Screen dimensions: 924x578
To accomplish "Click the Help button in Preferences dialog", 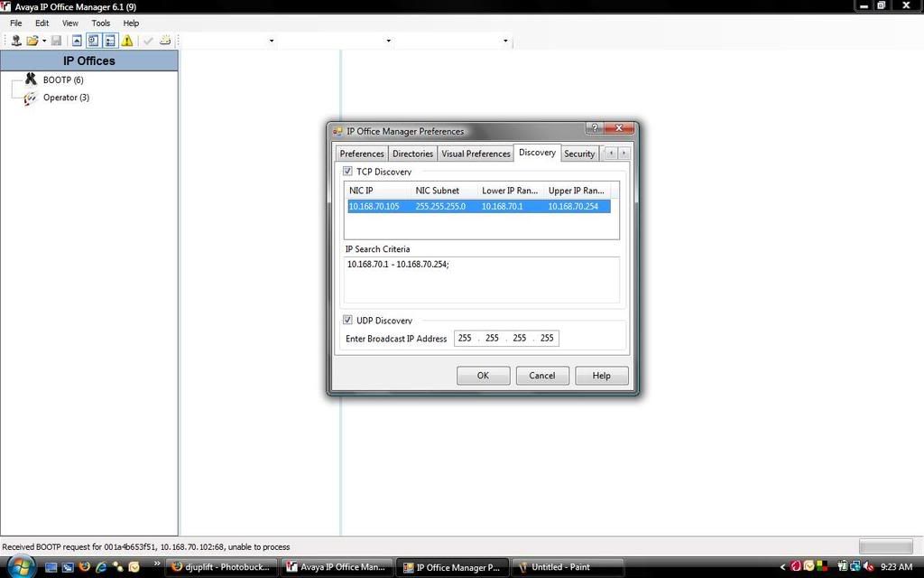I will point(602,375).
